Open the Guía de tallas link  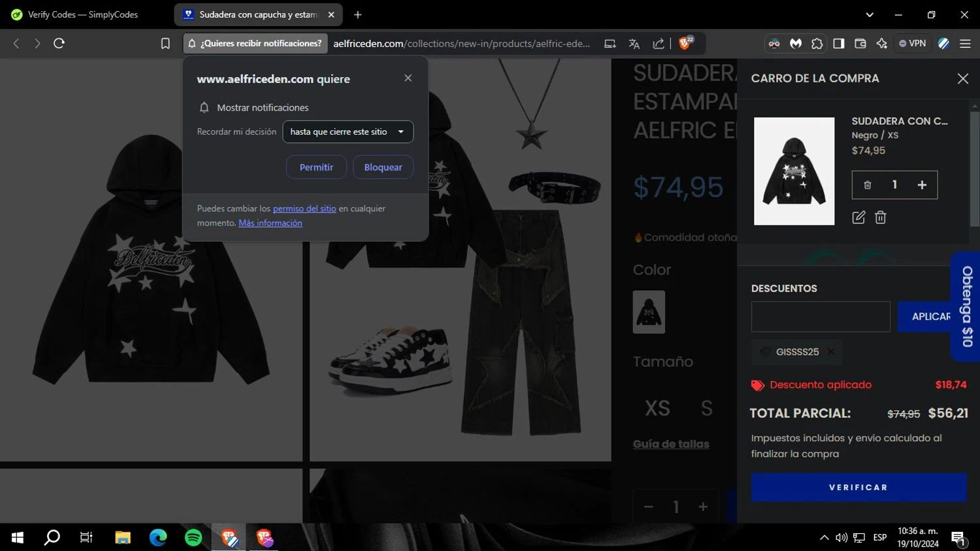pos(671,444)
